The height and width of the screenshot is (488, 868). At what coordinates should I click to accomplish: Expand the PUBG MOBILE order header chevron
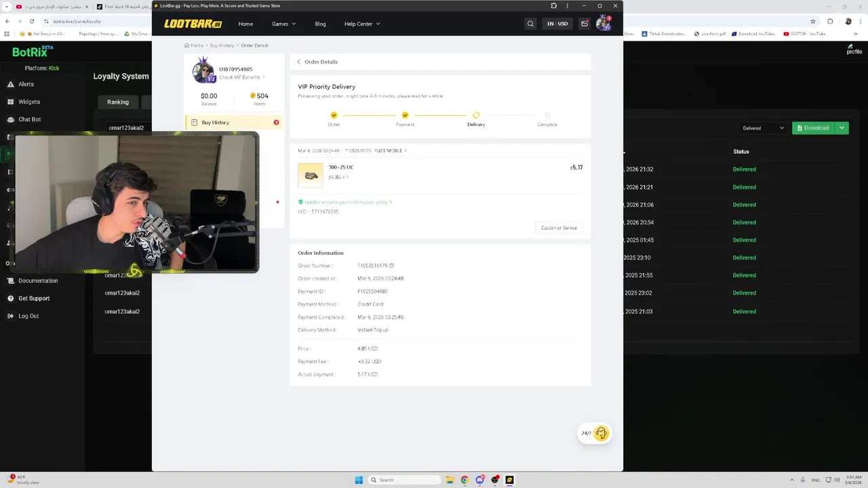point(406,150)
